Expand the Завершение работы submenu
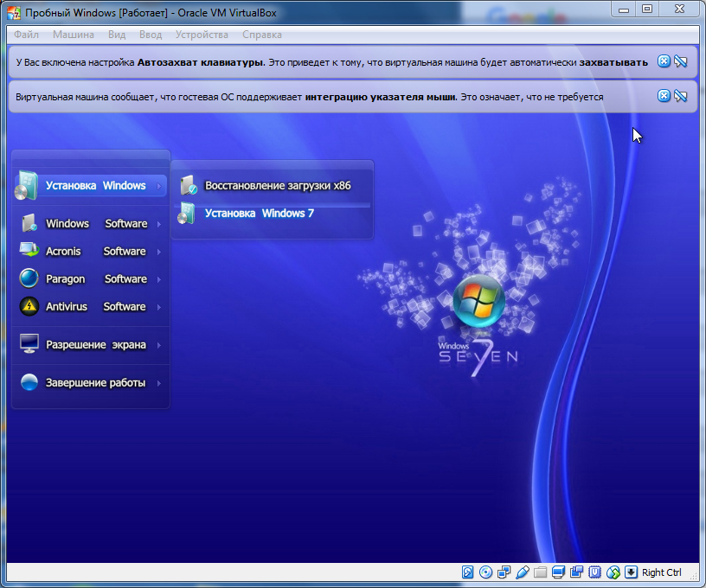The width and height of the screenshot is (706, 588). click(x=160, y=382)
